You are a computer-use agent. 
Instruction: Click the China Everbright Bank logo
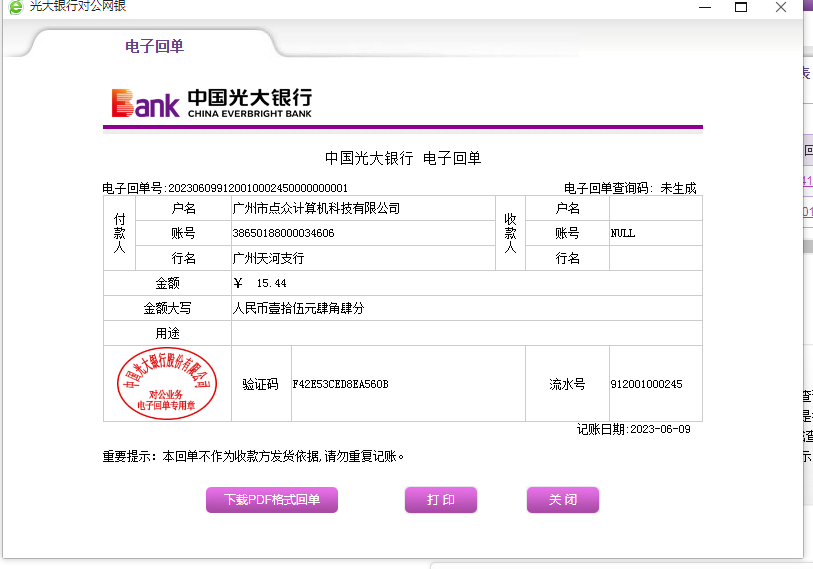(x=212, y=103)
